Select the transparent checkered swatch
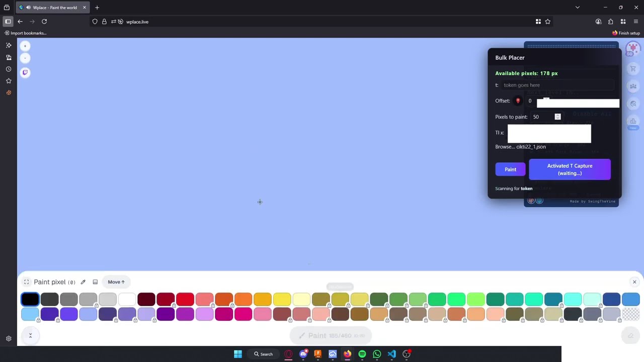 click(631, 314)
